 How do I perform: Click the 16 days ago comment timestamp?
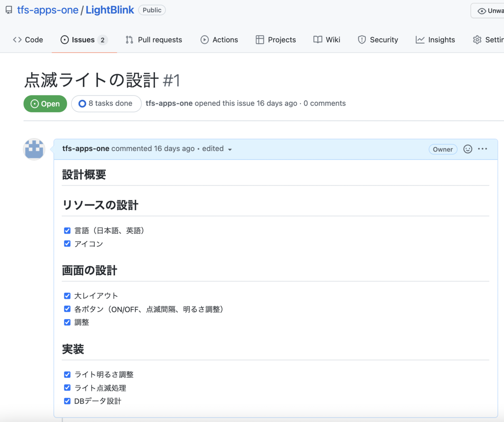pyautogui.click(x=174, y=149)
